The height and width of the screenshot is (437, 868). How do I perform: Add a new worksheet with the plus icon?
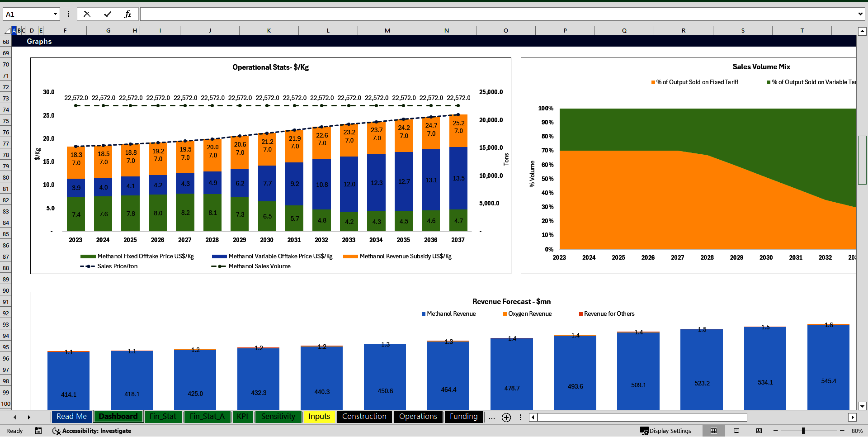[x=506, y=417]
